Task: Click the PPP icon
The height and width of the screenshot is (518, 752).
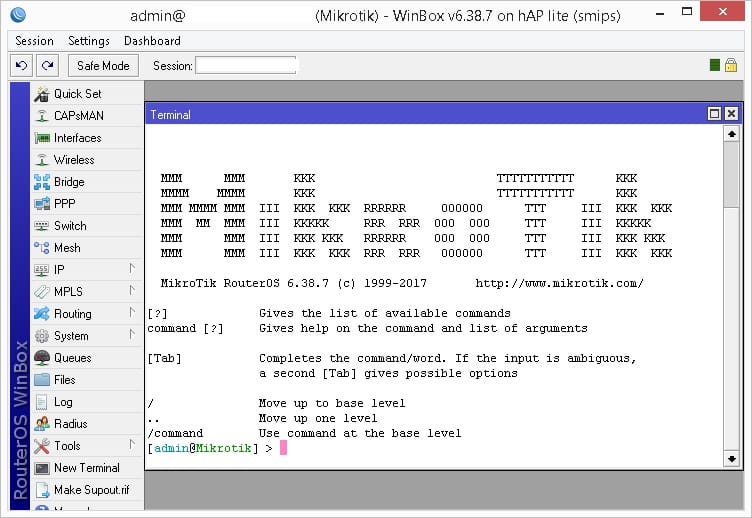Action: 42,204
